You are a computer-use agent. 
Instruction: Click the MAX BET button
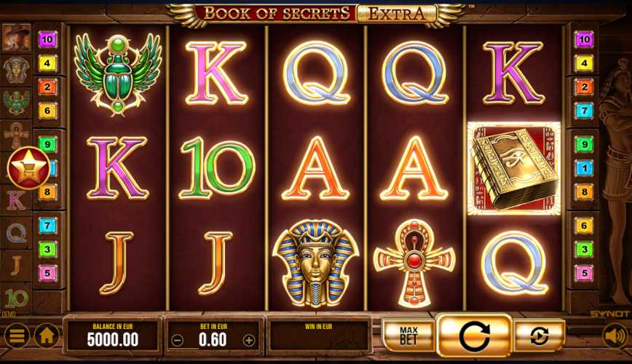tap(408, 336)
